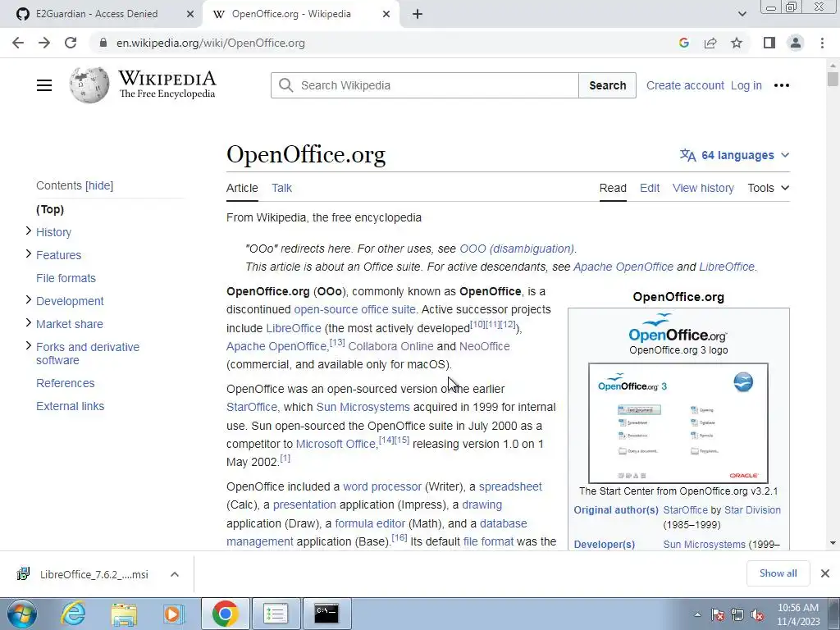Open the Windows Start button
840x630 pixels.
pyautogui.click(x=21, y=614)
